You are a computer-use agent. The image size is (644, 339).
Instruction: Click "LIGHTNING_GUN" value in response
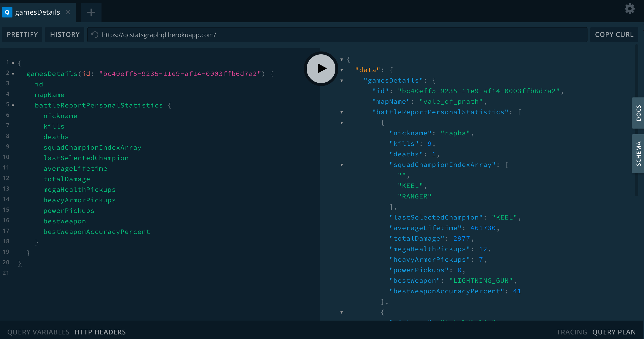pyautogui.click(x=481, y=281)
